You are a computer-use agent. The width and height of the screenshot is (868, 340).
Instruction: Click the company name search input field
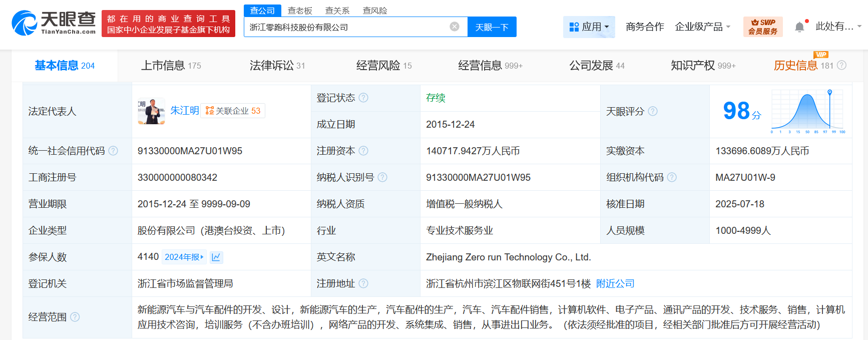pos(345,27)
